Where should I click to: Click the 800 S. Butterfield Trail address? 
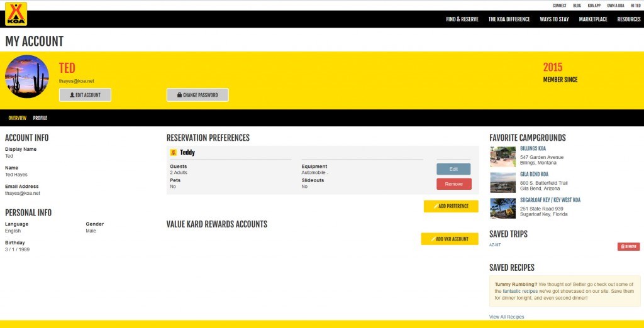pos(544,183)
